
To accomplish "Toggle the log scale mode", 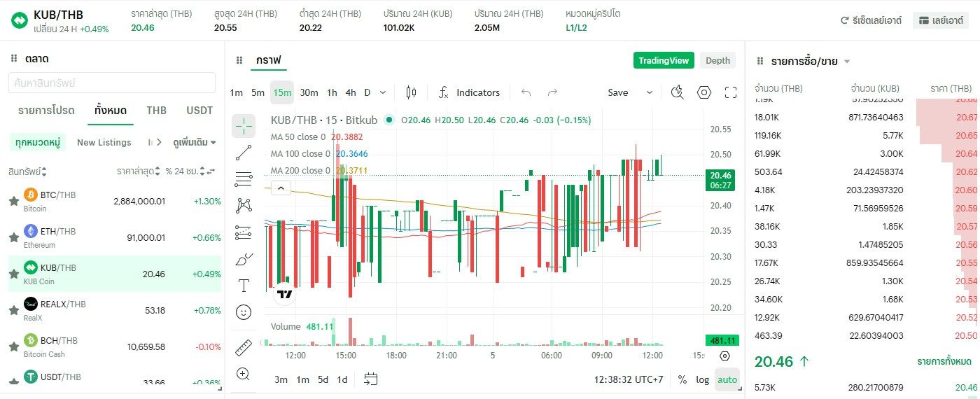I will pos(702,379).
